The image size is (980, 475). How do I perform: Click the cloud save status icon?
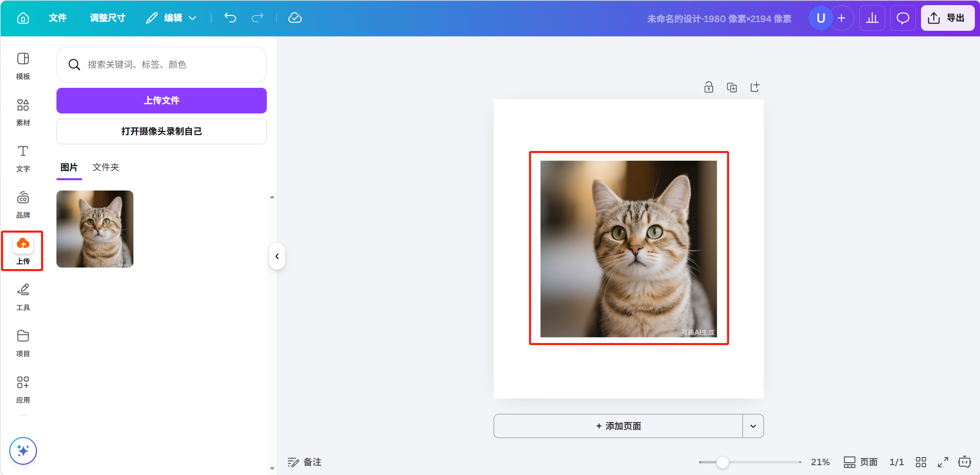(295, 18)
